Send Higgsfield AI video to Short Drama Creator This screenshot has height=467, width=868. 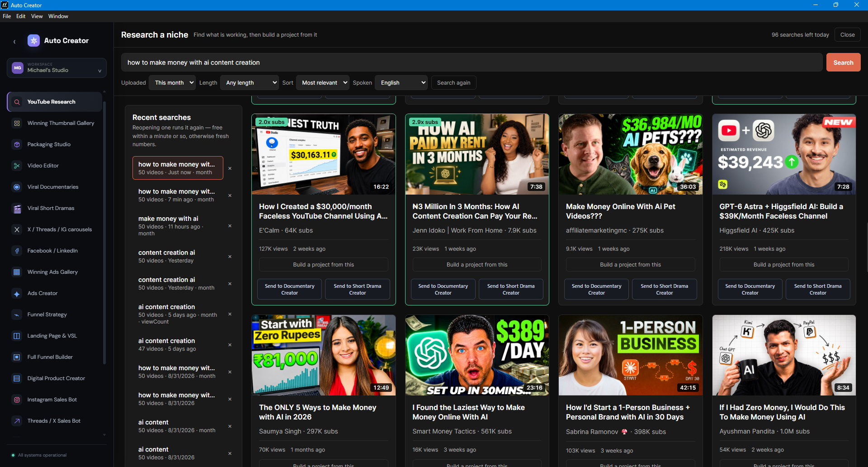coord(818,289)
